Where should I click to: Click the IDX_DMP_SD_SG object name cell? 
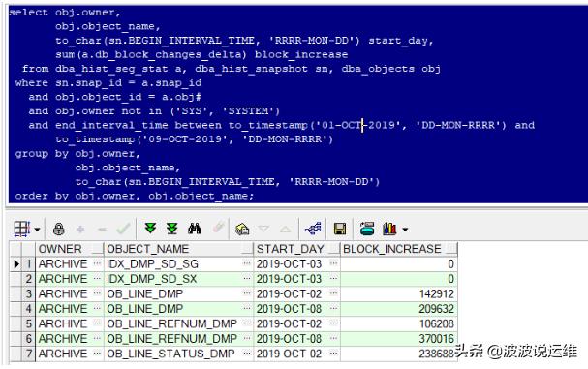tap(153, 264)
